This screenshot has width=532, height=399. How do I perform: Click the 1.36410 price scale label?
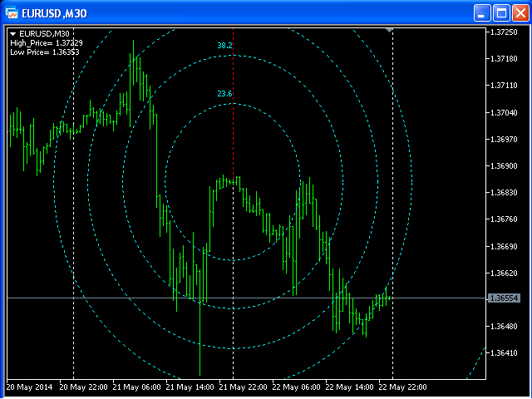point(505,353)
